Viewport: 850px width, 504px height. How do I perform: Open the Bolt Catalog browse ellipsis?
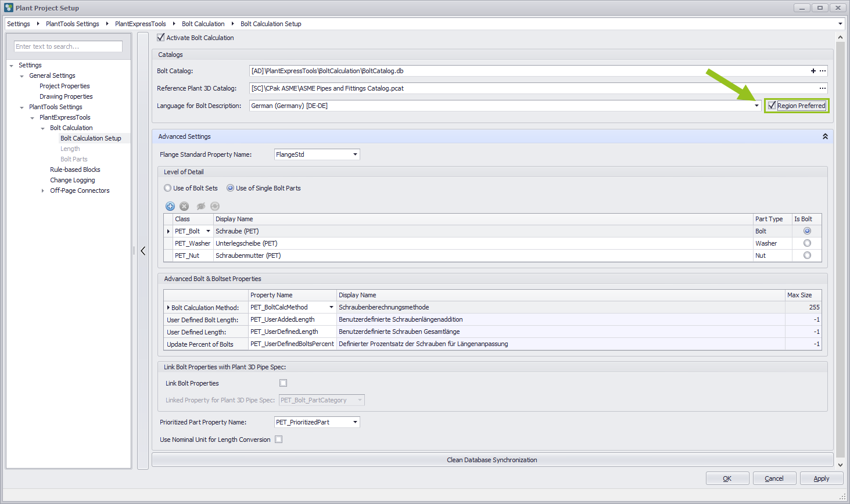tap(823, 71)
